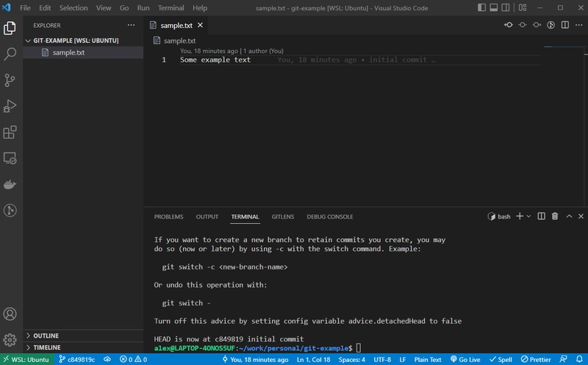Open the Customize Layout icon

click(x=523, y=7)
